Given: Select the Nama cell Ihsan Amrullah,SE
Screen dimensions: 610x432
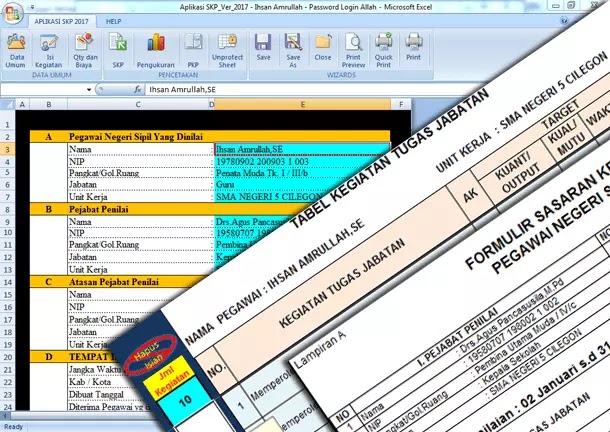Looking at the screenshot, I should (302, 149).
